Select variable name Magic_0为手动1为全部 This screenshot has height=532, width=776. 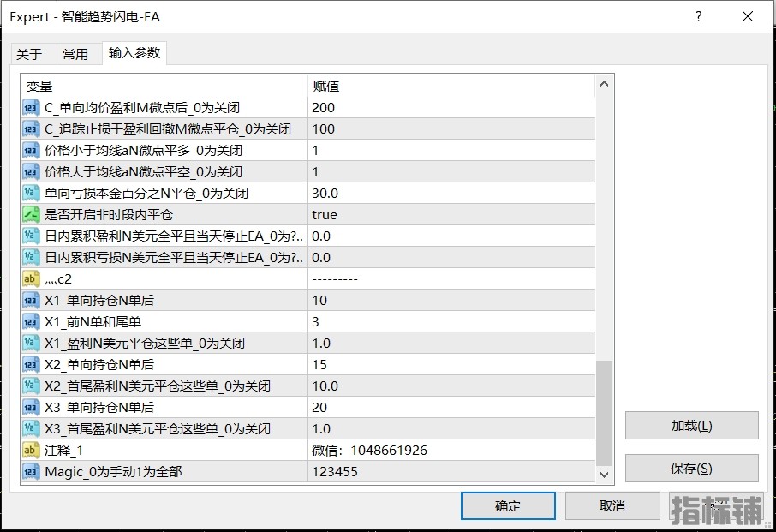113,472
